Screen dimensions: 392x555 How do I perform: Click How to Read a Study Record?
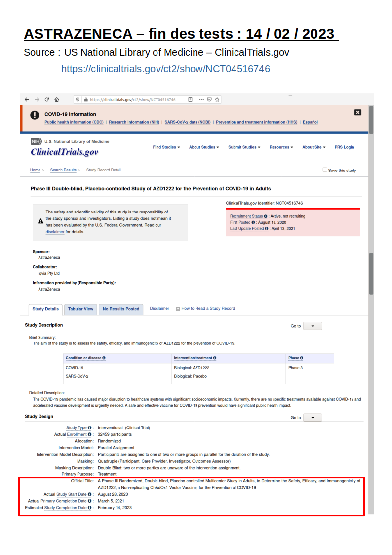(x=208, y=309)
